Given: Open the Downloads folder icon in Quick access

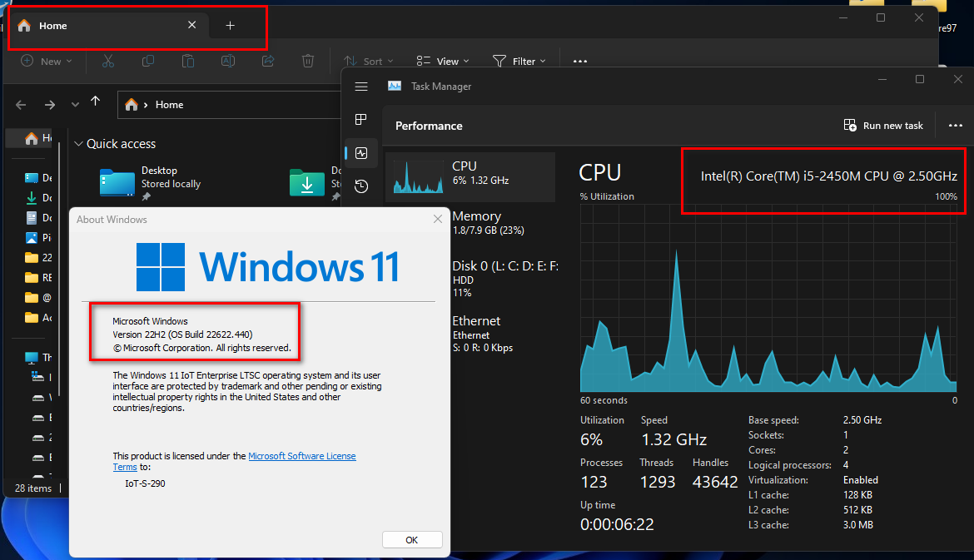Looking at the screenshot, I should [307, 183].
